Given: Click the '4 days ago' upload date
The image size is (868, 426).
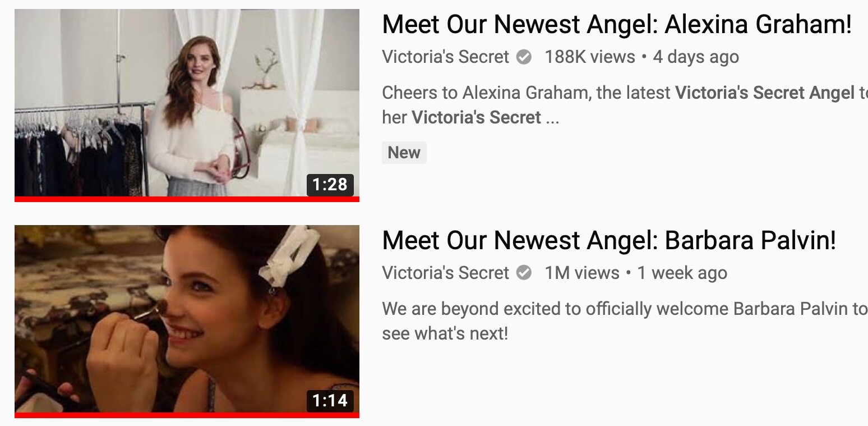Looking at the screenshot, I should coord(696,57).
